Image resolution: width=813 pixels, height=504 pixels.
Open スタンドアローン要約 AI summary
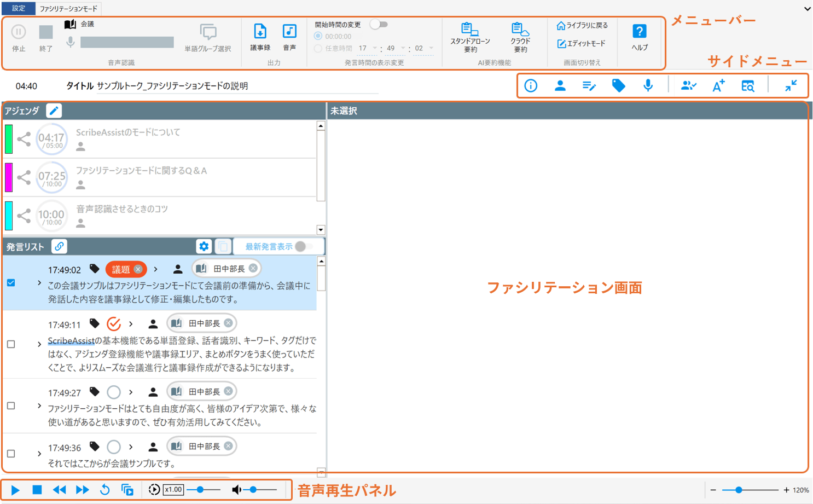470,37
